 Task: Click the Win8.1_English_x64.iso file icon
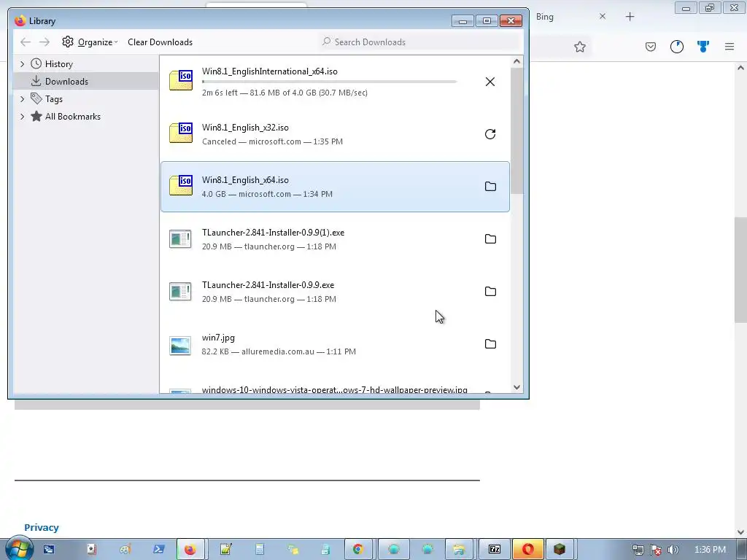(x=181, y=185)
